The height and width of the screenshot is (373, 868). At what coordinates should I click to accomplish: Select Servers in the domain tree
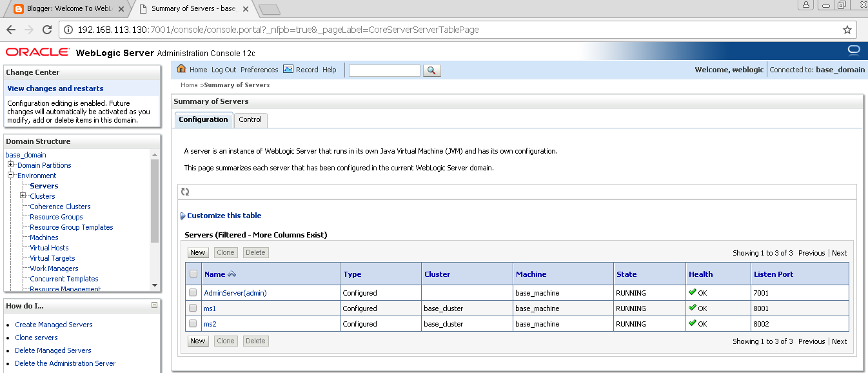pos(44,186)
